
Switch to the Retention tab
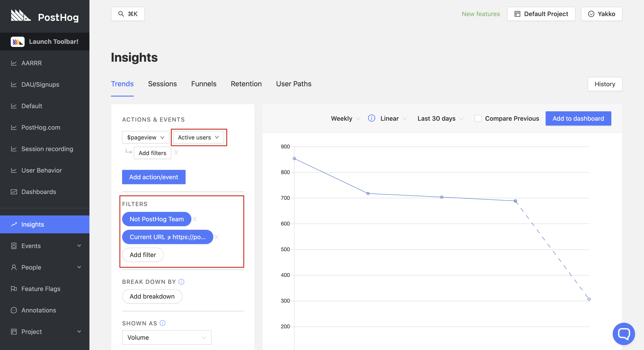[x=247, y=84]
